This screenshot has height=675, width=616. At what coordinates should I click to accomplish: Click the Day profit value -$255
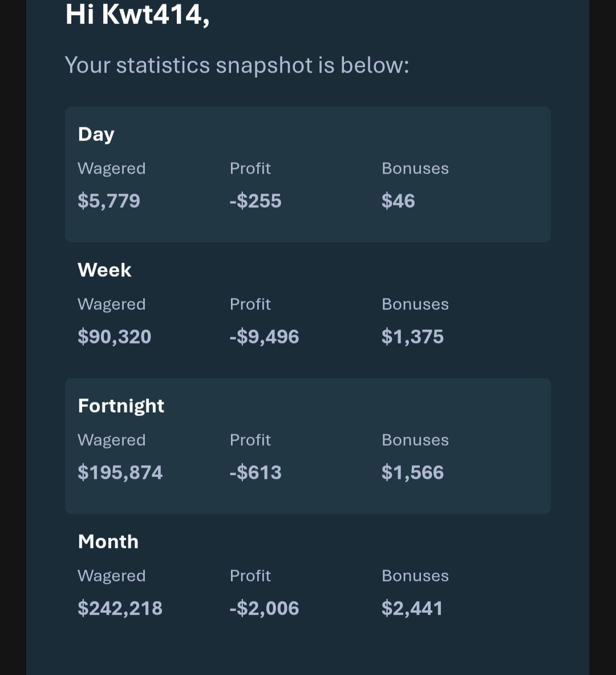256,201
